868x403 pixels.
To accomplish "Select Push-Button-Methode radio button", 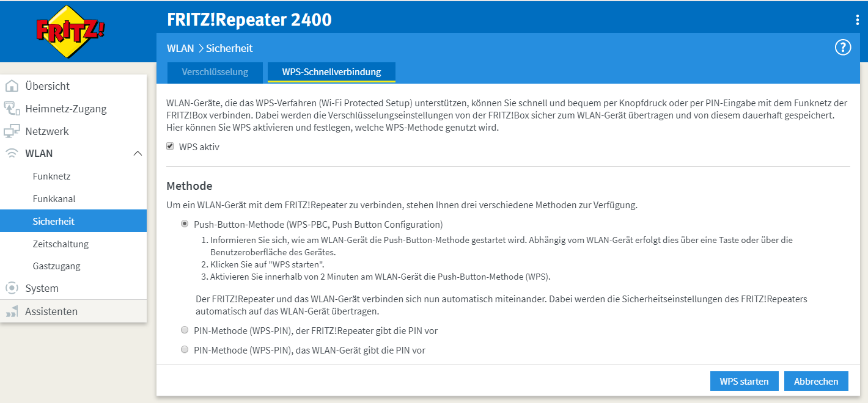I will [185, 224].
